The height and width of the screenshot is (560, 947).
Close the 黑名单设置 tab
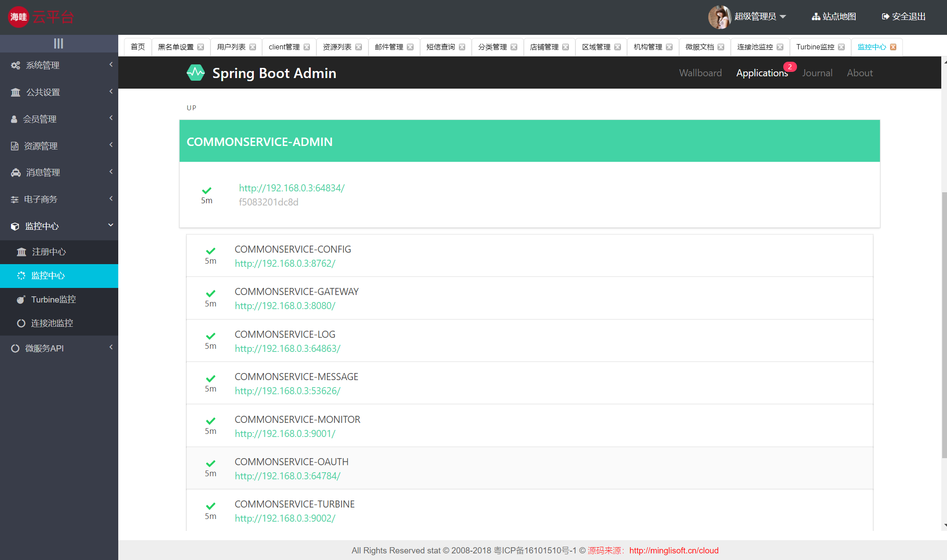coord(201,47)
